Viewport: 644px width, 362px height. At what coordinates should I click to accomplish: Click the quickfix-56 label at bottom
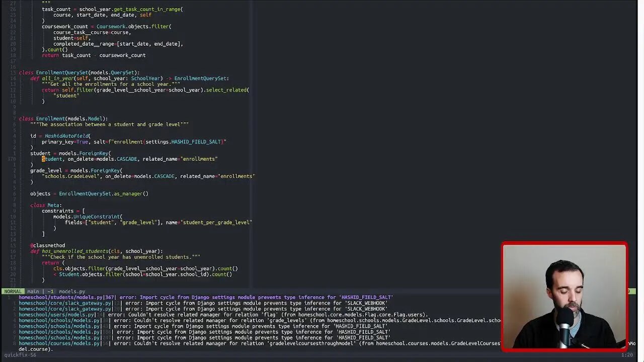(20, 355)
